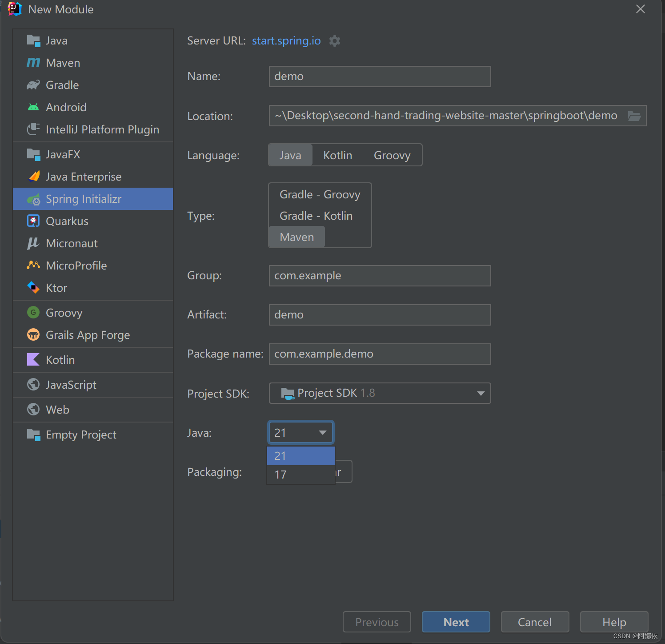Click the Quarkus icon
Image resolution: width=665 pixels, height=644 pixels.
tap(33, 221)
